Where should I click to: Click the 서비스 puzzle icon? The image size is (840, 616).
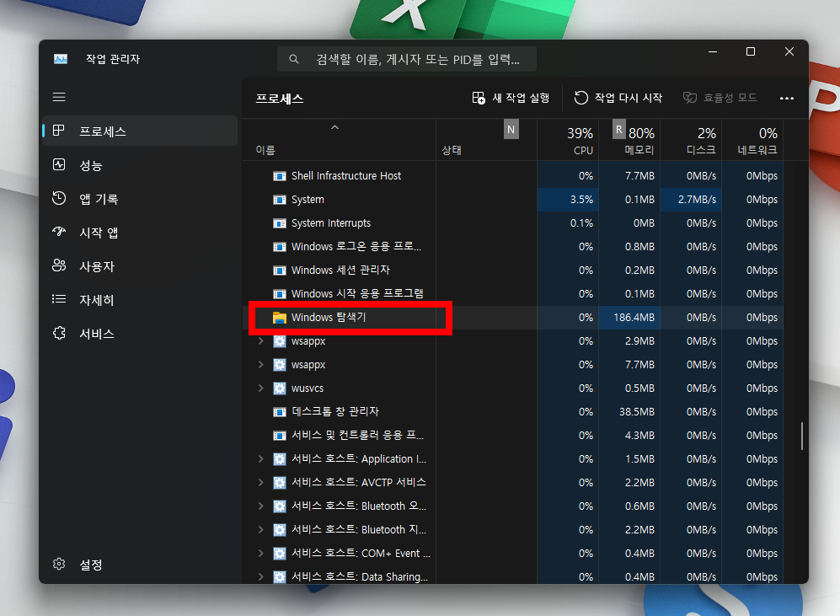tap(59, 333)
